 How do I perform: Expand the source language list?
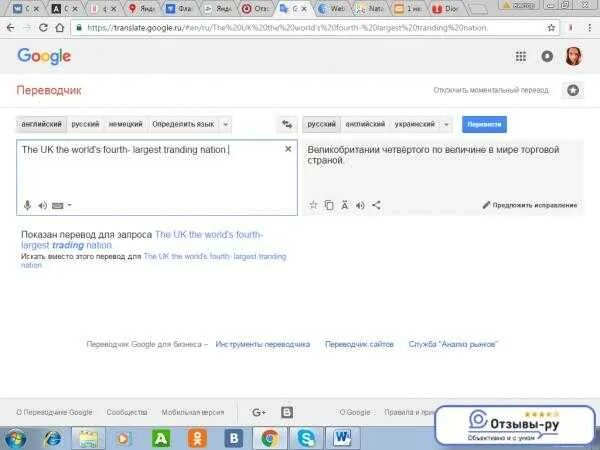click(x=226, y=124)
